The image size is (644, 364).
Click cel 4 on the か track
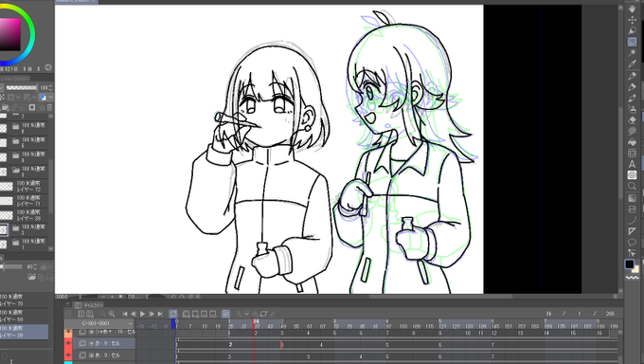321,345
